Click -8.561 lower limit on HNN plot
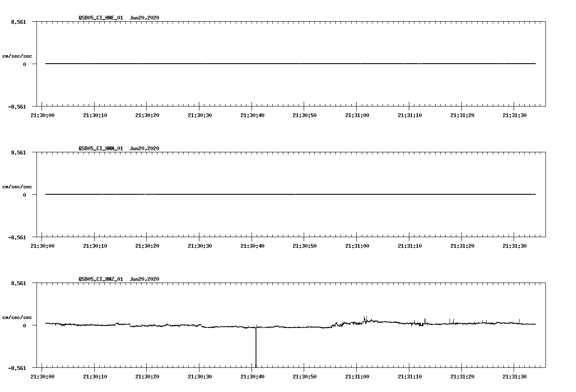 17,237
